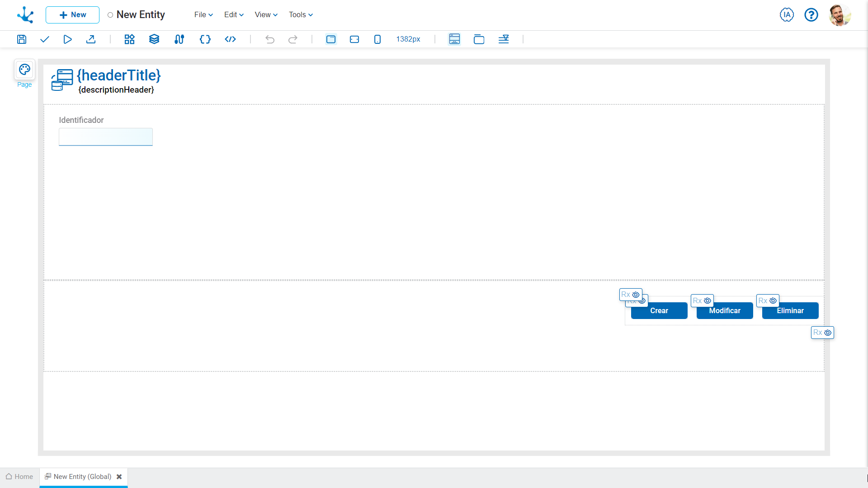Click the code view </> icon
The width and height of the screenshot is (868, 488).
tap(230, 39)
